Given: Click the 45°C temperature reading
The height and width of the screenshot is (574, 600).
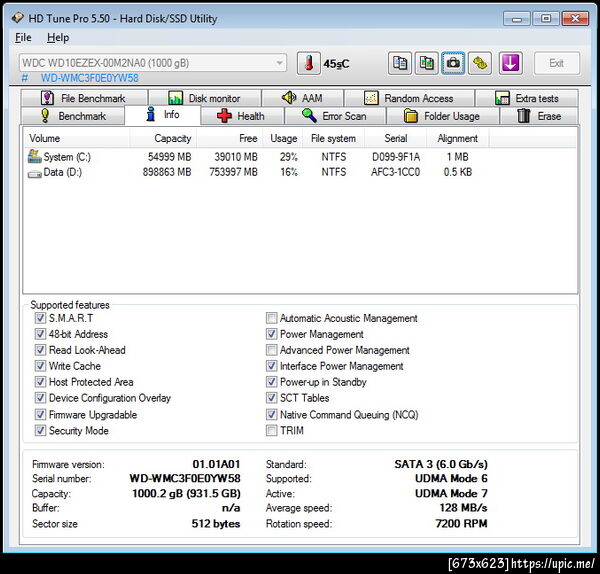Looking at the screenshot, I should [336, 64].
